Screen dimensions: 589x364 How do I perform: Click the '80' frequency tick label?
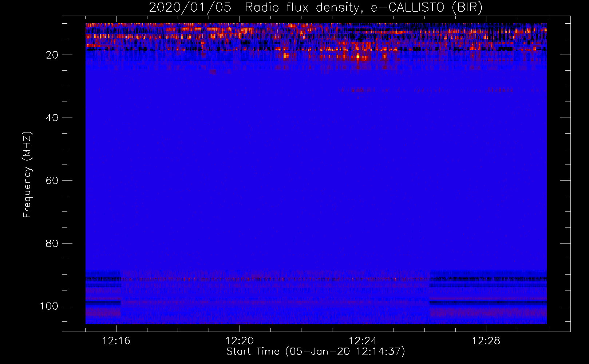52,244
